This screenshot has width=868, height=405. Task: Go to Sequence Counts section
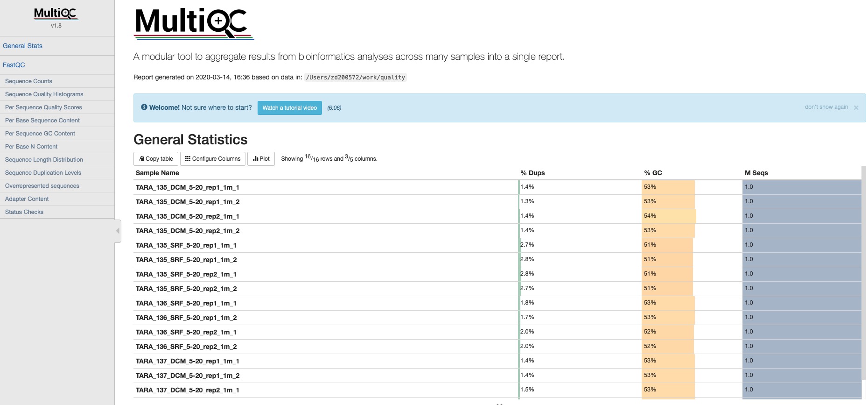coord(28,81)
